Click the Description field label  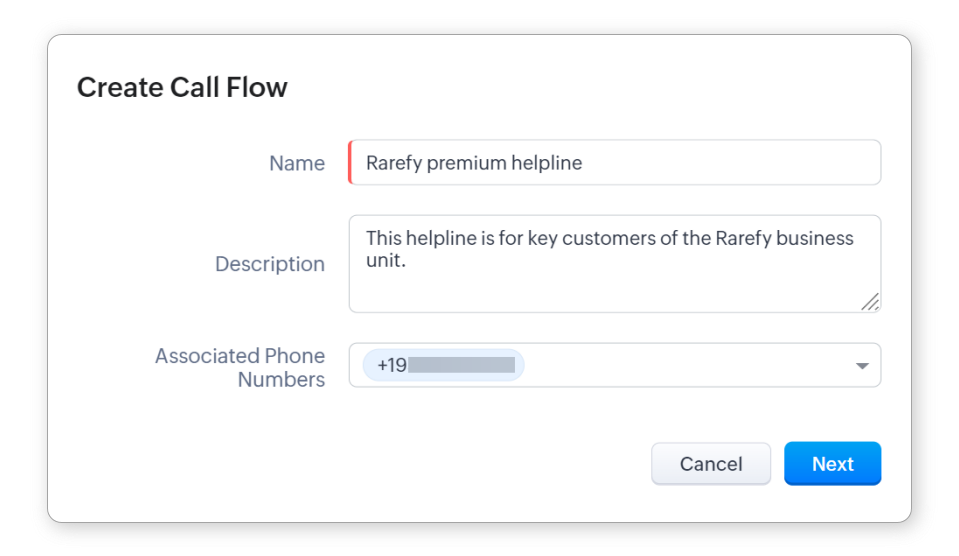[x=269, y=264]
